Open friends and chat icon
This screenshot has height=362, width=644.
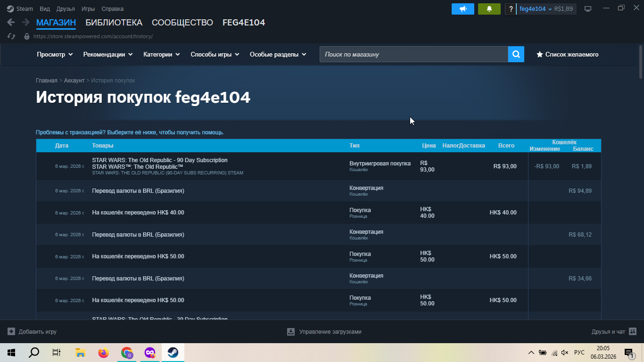(x=633, y=332)
